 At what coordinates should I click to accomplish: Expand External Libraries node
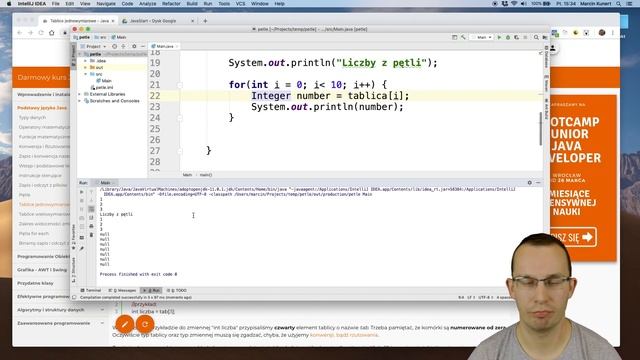point(80,94)
